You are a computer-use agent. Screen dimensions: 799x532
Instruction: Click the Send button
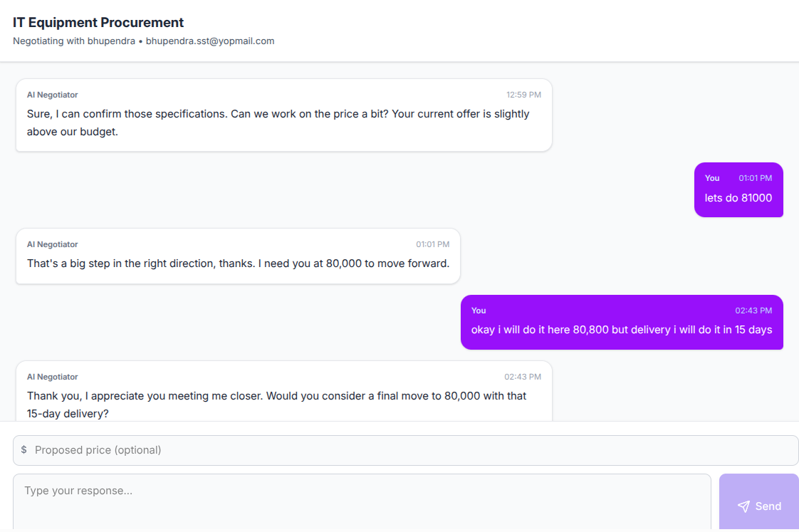[758, 502]
